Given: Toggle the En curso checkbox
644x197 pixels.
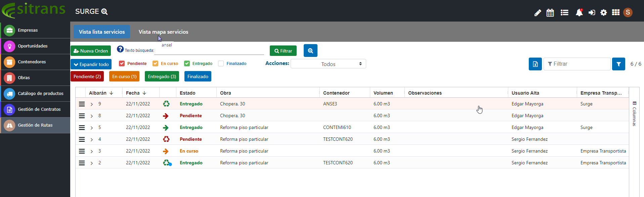Looking at the screenshot, I should pos(155,64).
